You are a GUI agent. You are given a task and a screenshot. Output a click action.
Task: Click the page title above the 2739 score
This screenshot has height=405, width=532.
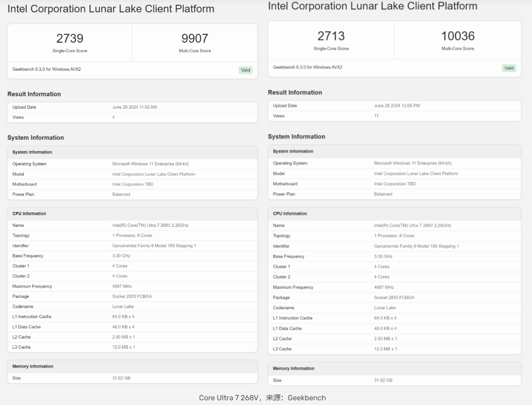(111, 9)
